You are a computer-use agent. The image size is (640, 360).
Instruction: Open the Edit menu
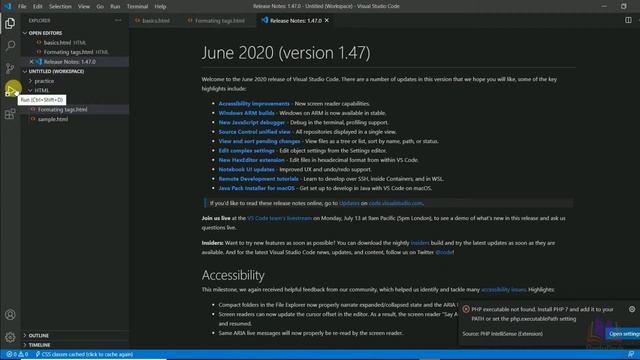tap(38, 7)
